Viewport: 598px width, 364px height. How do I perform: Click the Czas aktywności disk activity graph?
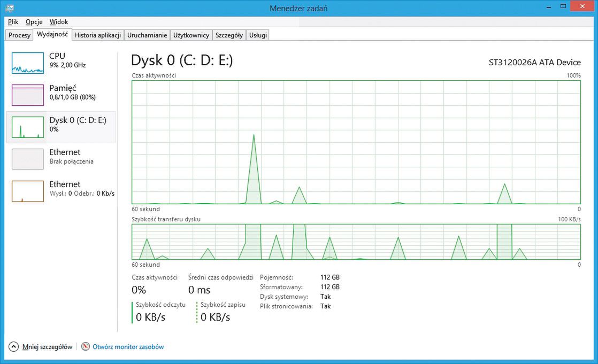356,142
